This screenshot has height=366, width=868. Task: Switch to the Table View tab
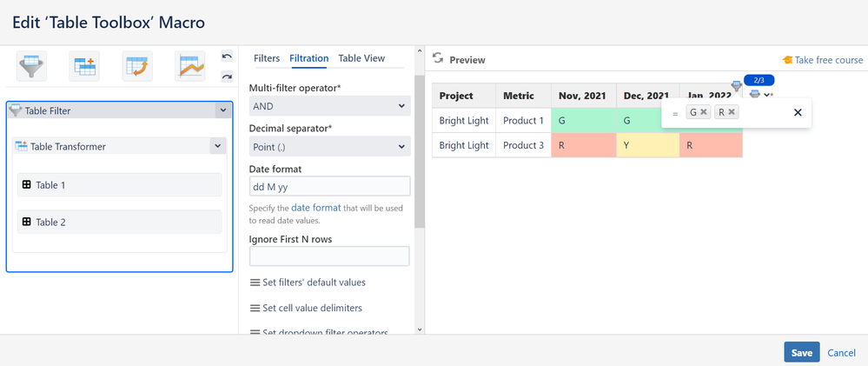pyautogui.click(x=361, y=58)
